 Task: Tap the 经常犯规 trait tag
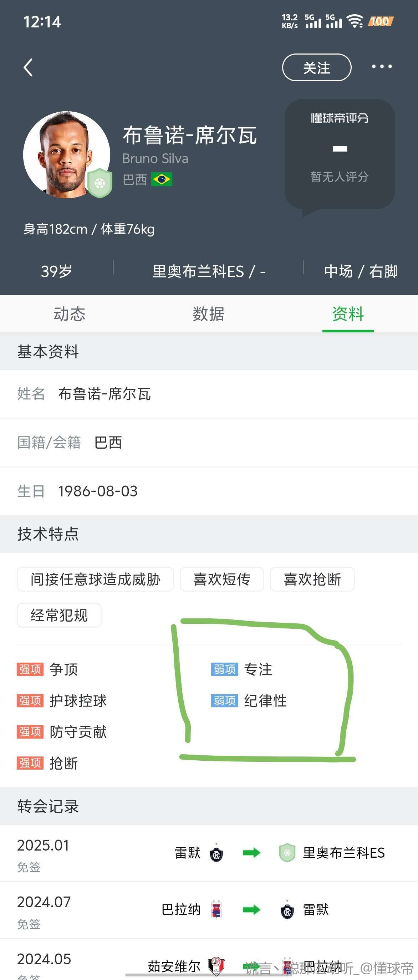point(59,615)
